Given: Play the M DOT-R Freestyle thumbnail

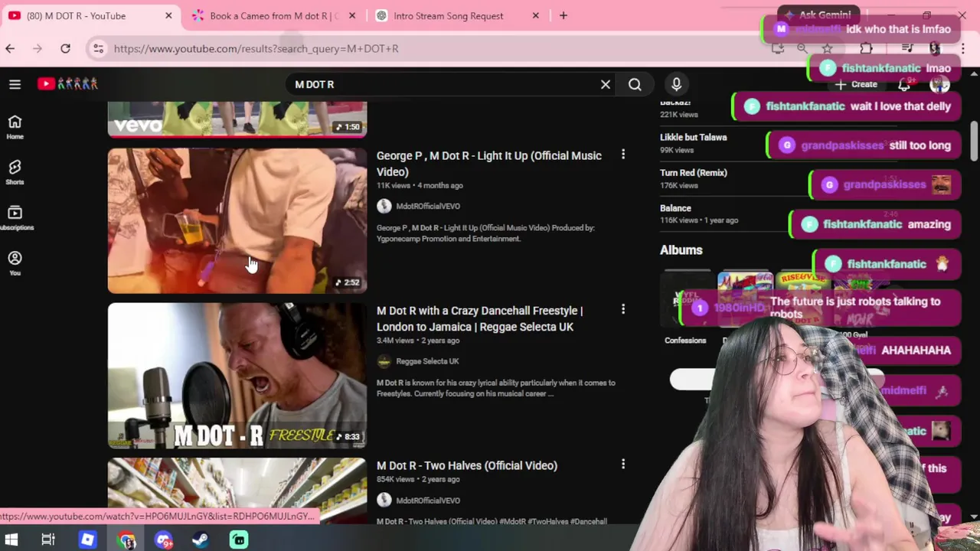Looking at the screenshot, I should (x=237, y=375).
